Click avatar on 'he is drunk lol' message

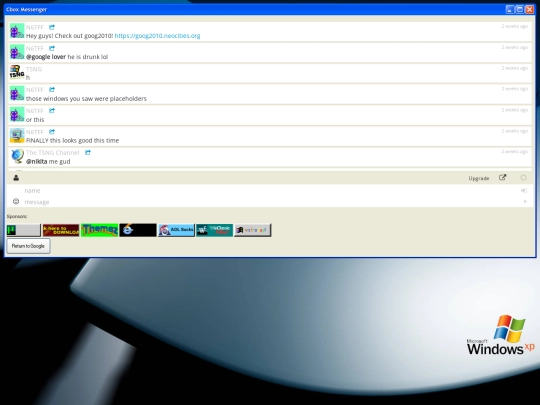pyautogui.click(x=17, y=52)
